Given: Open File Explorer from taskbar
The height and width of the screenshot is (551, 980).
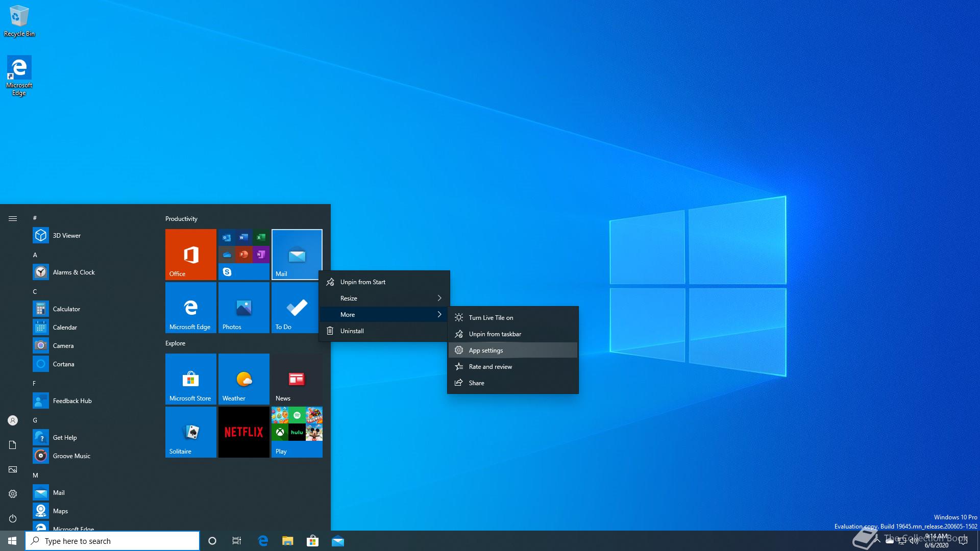Looking at the screenshot, I should pyautogui.click(x=288, y=541).
